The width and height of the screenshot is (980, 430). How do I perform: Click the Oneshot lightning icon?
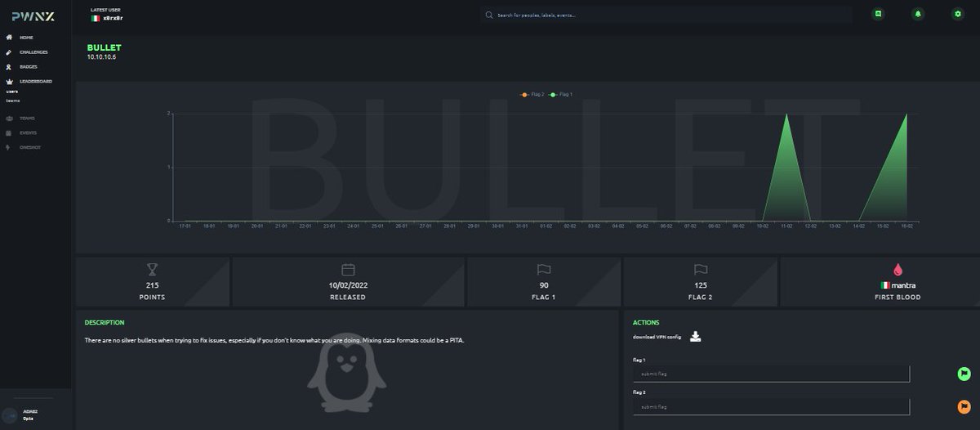tap(9, 147)
